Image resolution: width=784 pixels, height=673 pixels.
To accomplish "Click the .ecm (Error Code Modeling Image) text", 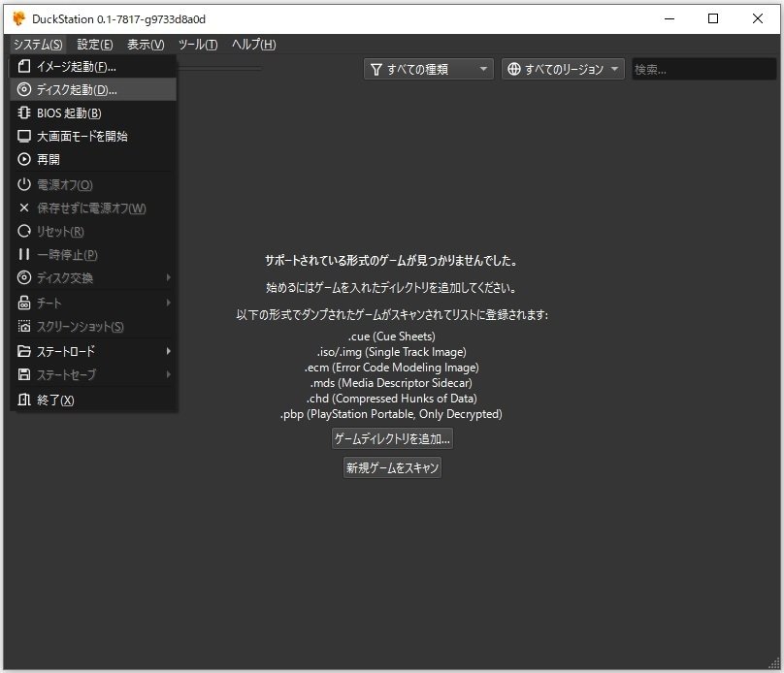I will pos(391,368).
